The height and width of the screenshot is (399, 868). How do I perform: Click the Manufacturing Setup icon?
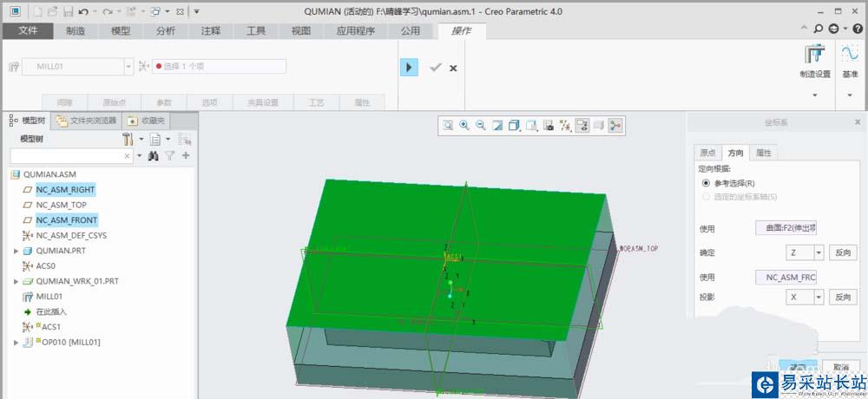[x=815, y=55]
